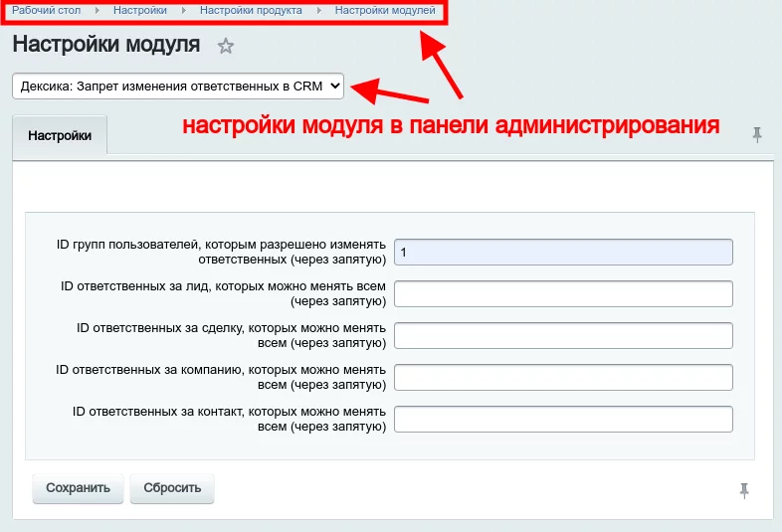782x532 pixels.
Task: Open Настройки breadcrumb link
Action: coord(139,10)
